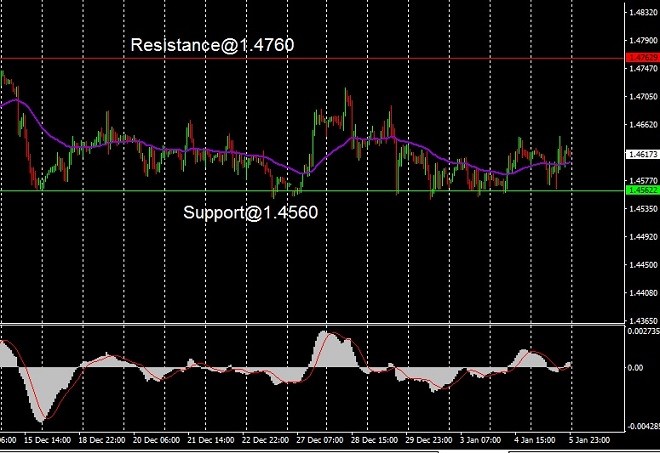This screenshot has width=660, height=453.
Task: Click the 1.44500 price axis label
Action: [x=643, y=265]
